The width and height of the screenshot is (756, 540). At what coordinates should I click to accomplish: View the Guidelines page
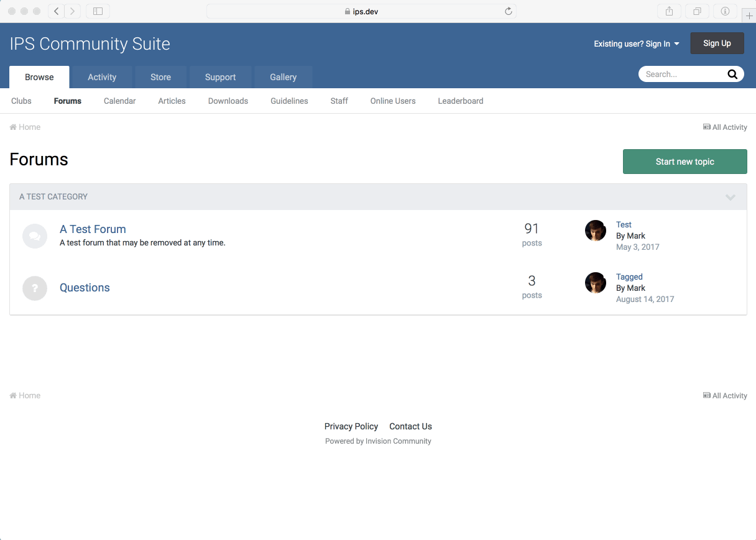click(289, 101)
